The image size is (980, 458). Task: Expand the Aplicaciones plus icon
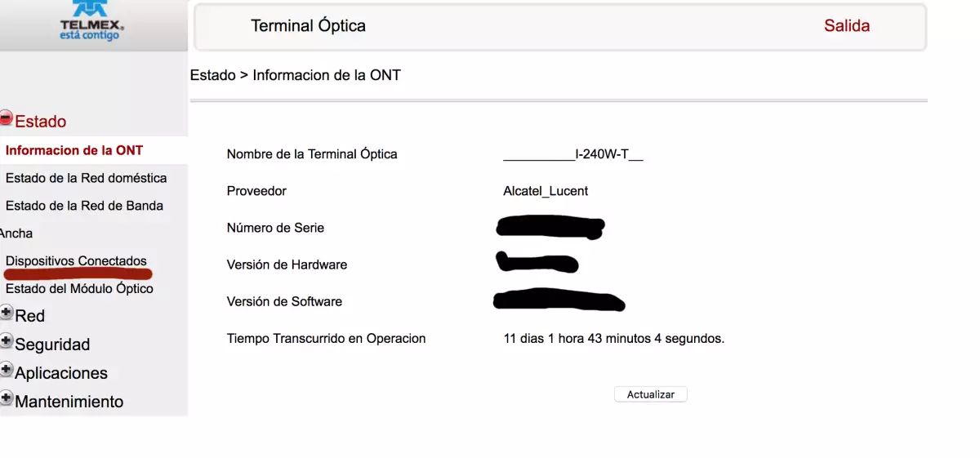(x=7, y=370)
